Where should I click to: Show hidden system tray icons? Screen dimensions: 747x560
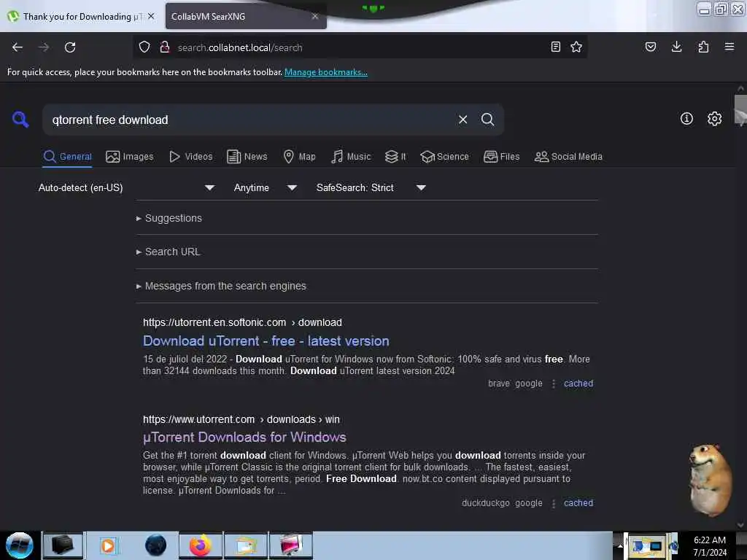pos(620,545)
